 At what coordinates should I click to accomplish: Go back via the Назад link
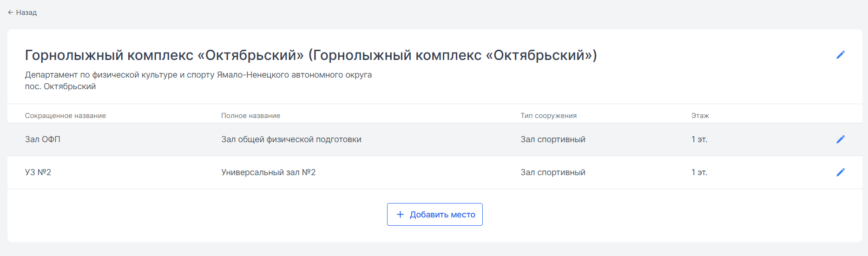point(22,13)
